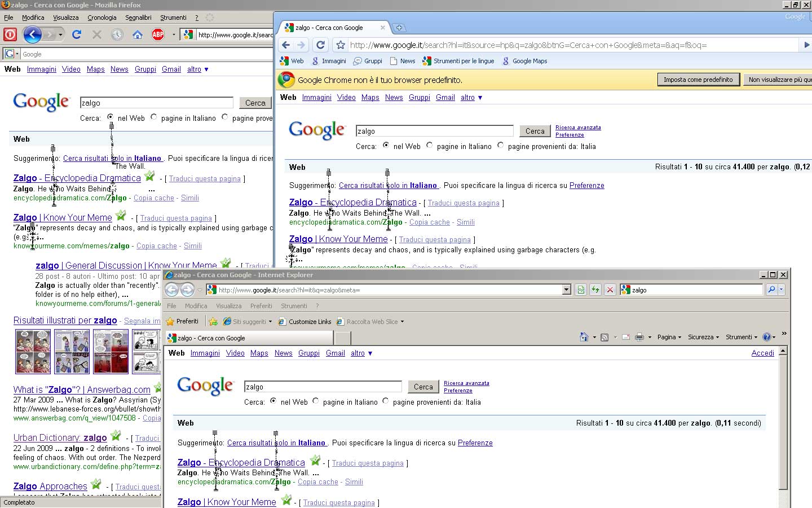Image resolution: width=812 pixels, height=508 pixels.
Task: Open IE Modifica menu
Action: coord(196,305)
